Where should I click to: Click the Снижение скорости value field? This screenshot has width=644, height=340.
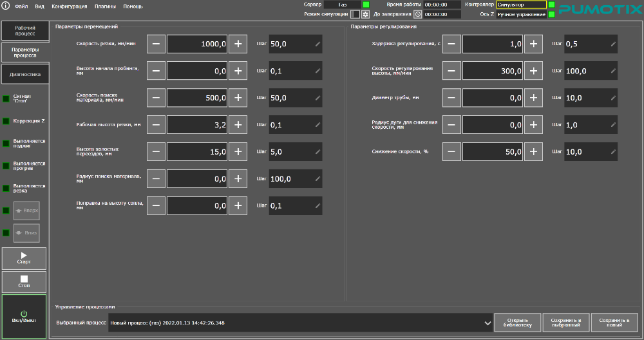[x=493, y=152]
